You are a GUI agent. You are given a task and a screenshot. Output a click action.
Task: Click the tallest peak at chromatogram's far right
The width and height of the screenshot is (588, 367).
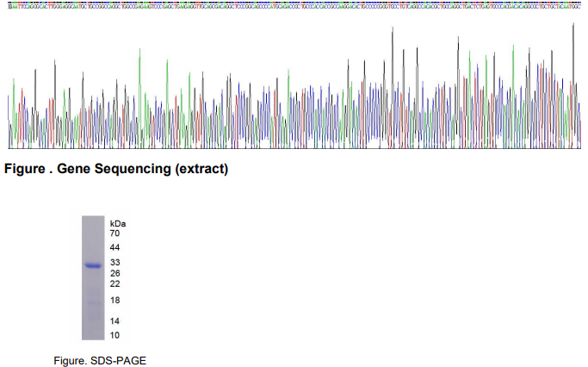[x=573, y=26]
